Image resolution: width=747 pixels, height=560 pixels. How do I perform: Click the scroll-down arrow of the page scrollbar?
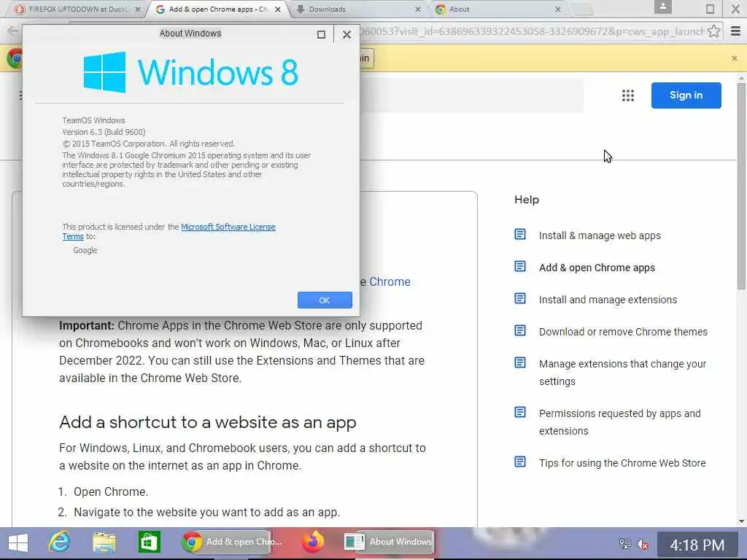(741, 521)
